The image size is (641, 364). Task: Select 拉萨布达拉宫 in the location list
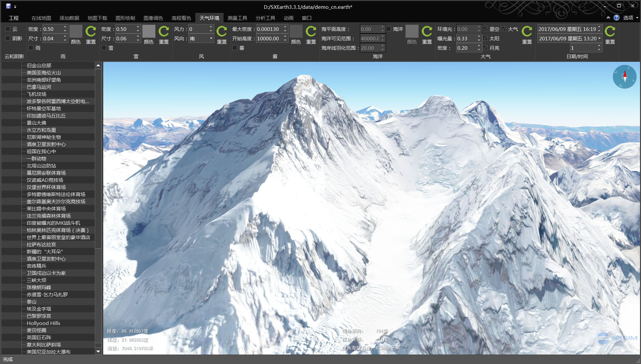click(41, 244)
